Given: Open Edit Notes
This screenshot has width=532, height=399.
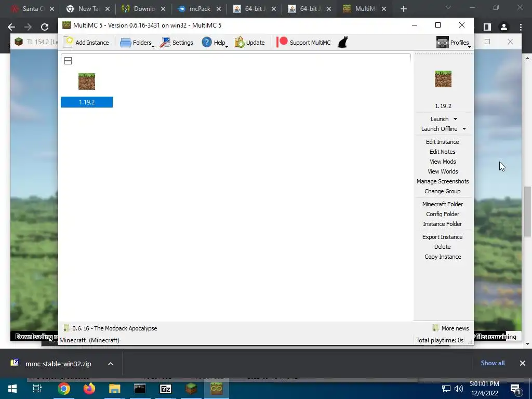Looking at the screenshot, I should tap(443, 152).
